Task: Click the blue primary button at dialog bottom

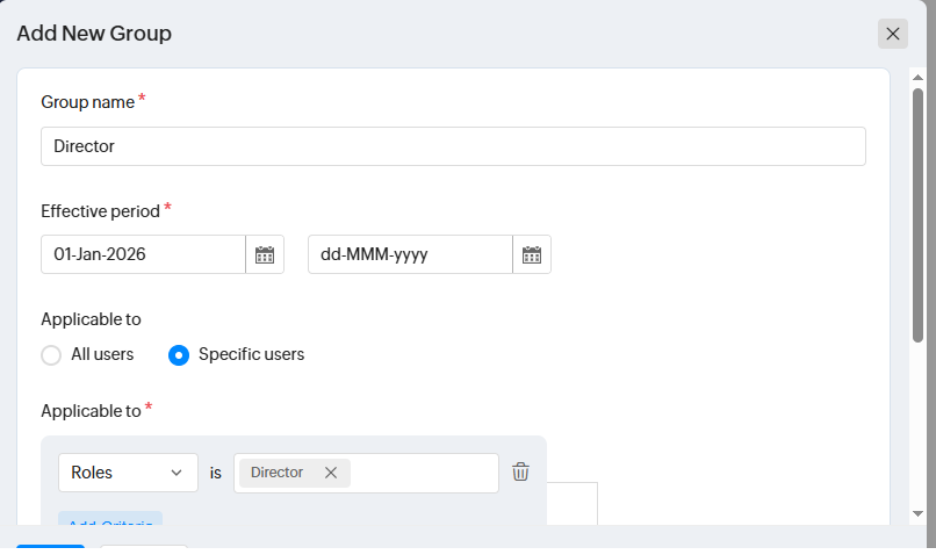Action: pyautogui.click(x=50, y=546)
